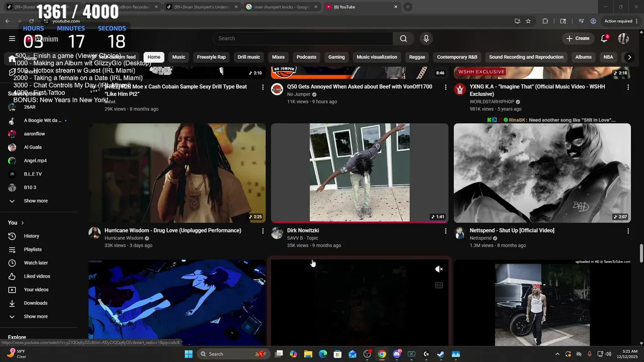644x362 pixels.
Task: Focus the YouTube search field
Action: point(303,39)
